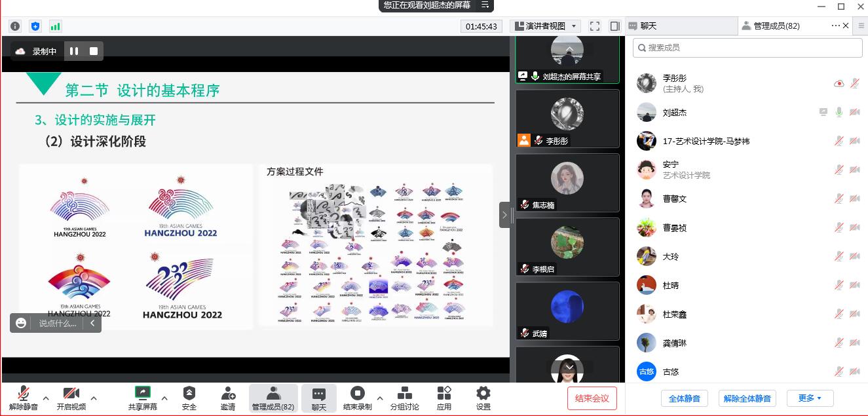Open the Security (安全) shield icon
The height and width of the screenshot is (416, 868).
pyautogui.click(x=189, y=393)
